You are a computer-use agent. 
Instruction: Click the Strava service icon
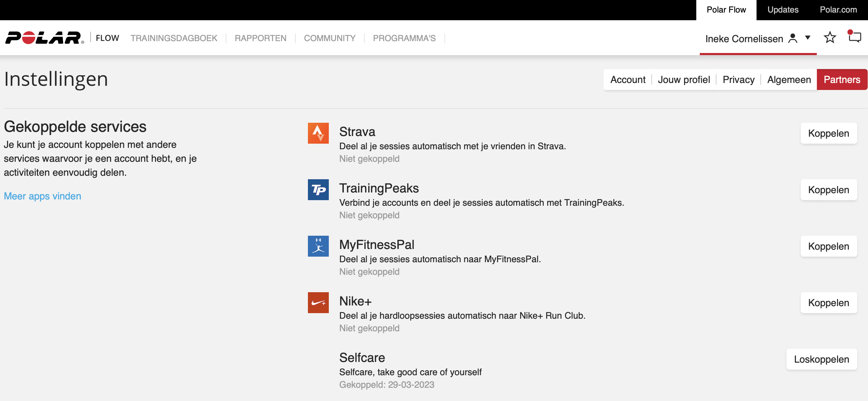(x=318, y=133)
